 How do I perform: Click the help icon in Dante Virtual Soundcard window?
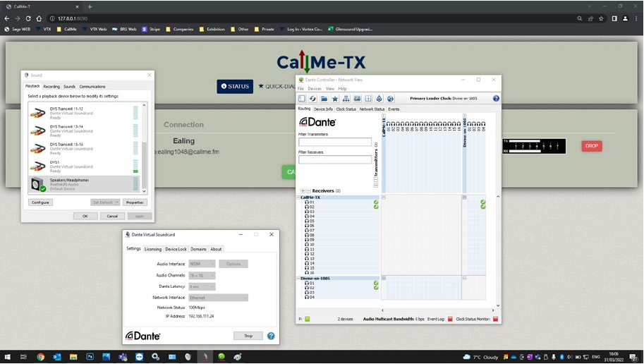click(271, 336)
